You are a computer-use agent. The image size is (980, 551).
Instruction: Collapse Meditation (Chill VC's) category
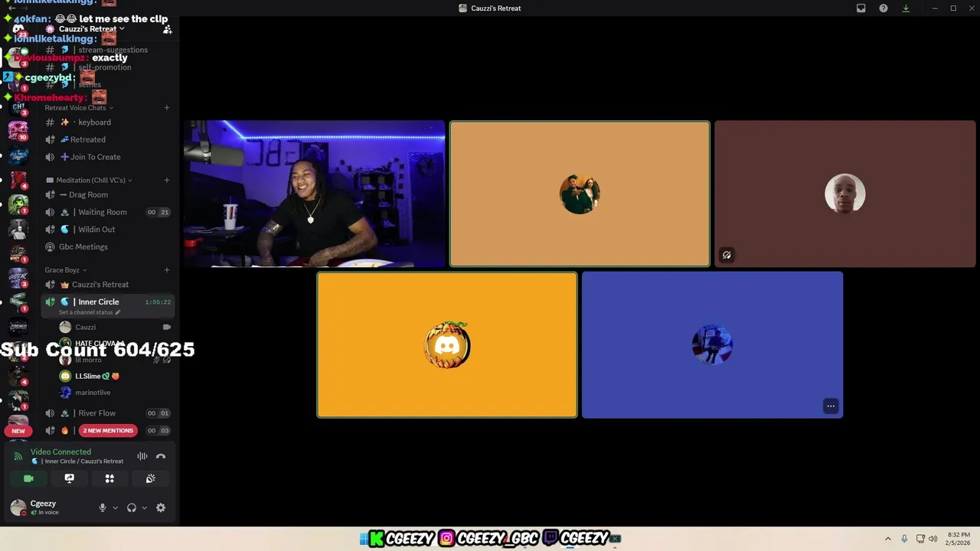point(89,181)
